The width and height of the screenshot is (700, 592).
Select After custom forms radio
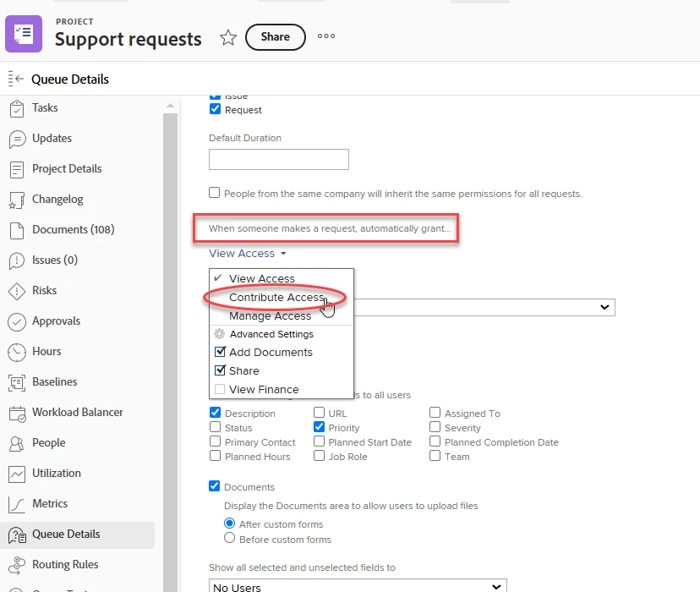pyautogui.click(x=229, y=523)
